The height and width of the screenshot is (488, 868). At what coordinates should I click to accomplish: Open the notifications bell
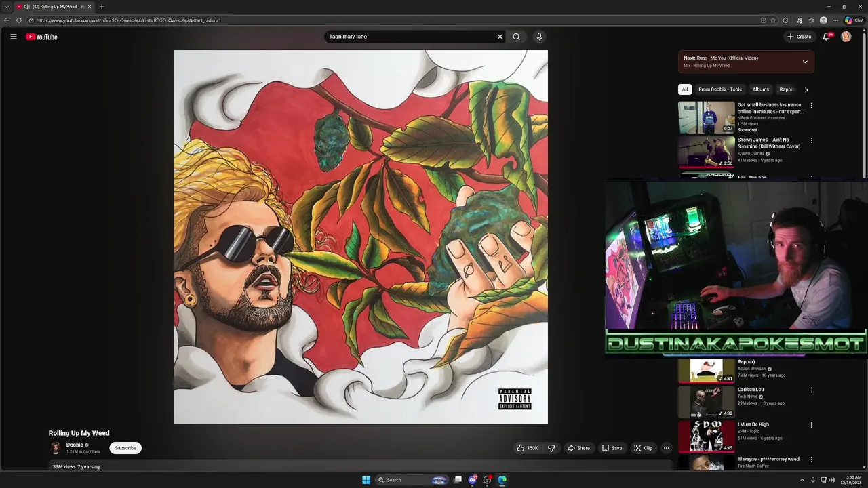tap(826, 37)
